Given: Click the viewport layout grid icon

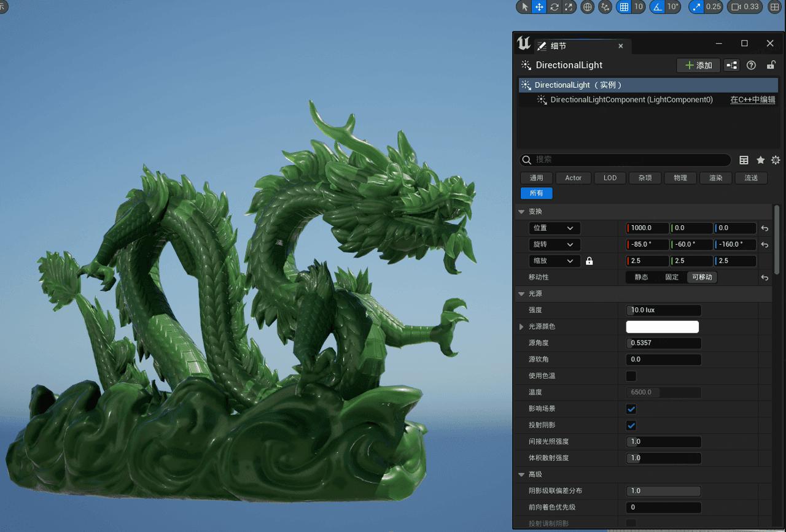Looking at the screenshot, I should 775,7.
